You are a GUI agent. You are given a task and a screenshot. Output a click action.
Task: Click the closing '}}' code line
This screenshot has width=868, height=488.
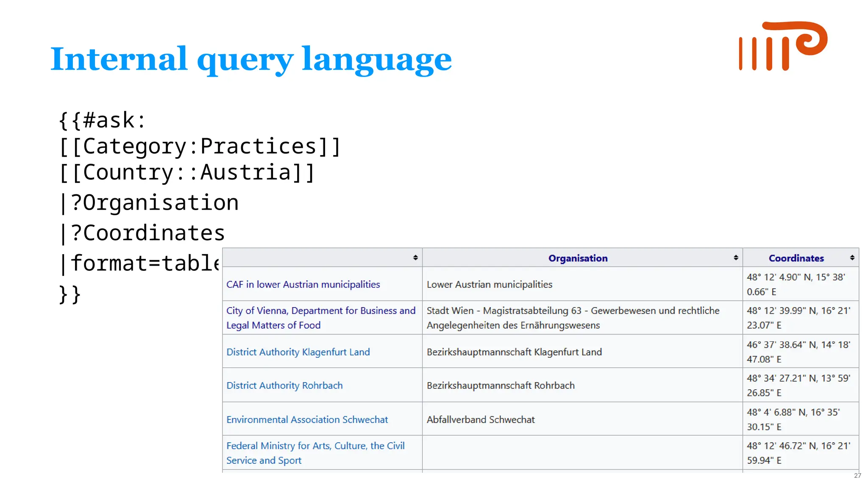(70, 294)
